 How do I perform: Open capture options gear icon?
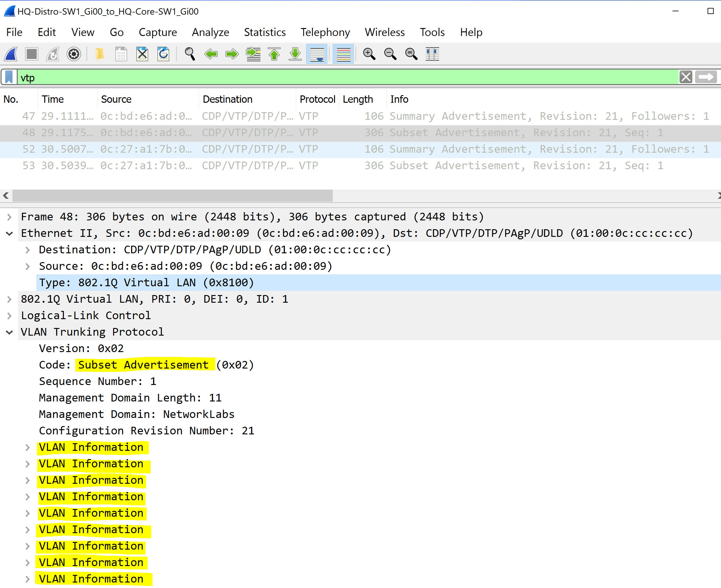[74, 54]
